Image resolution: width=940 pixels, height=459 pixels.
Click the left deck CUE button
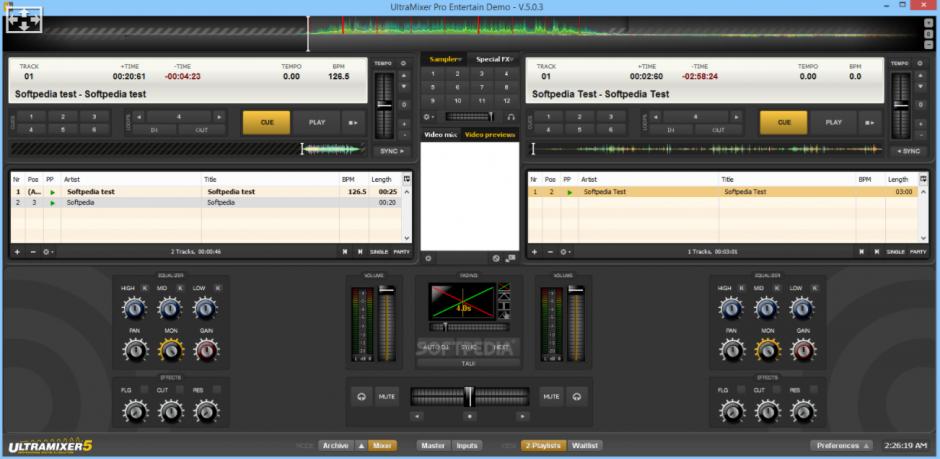pyautogui.click(x=267, y=122)
